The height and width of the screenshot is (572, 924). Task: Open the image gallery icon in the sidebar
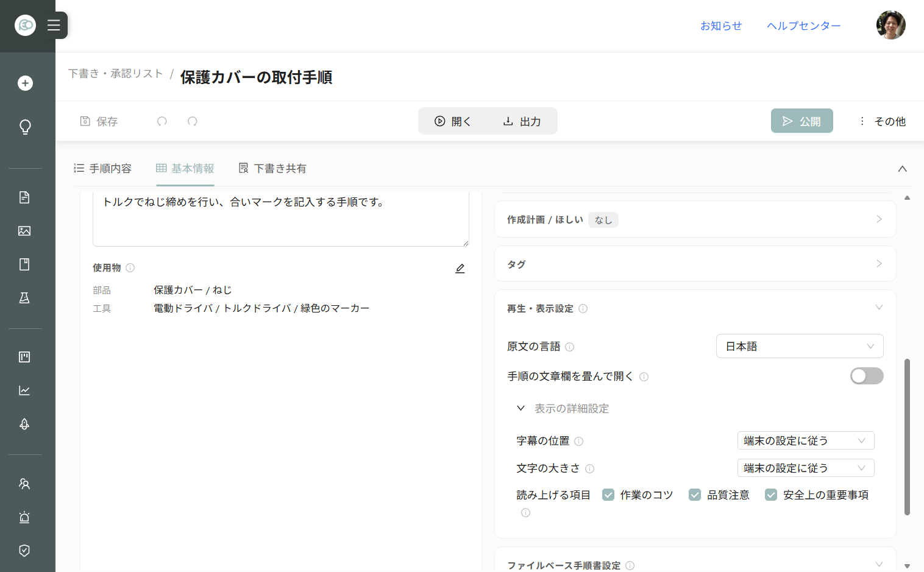24,231
